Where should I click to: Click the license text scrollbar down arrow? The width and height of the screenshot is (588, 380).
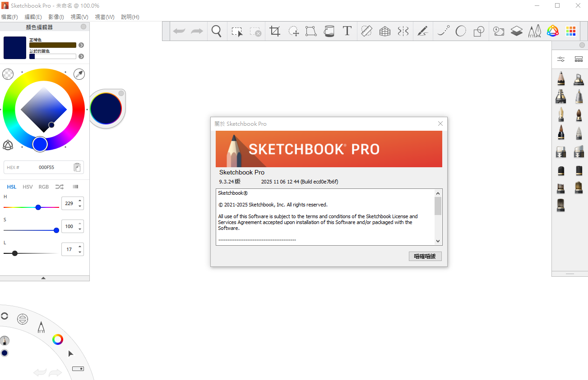click(438, 241)
